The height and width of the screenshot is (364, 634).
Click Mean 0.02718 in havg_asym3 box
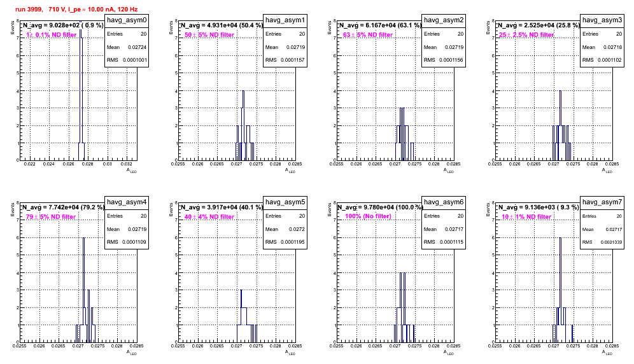coord(602,47)
